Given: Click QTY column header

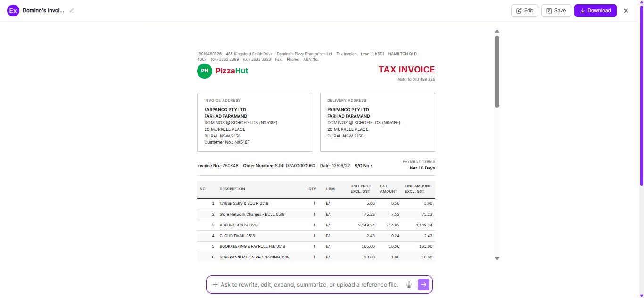Looking at the screenshot, I should click(x=313, y=189).
